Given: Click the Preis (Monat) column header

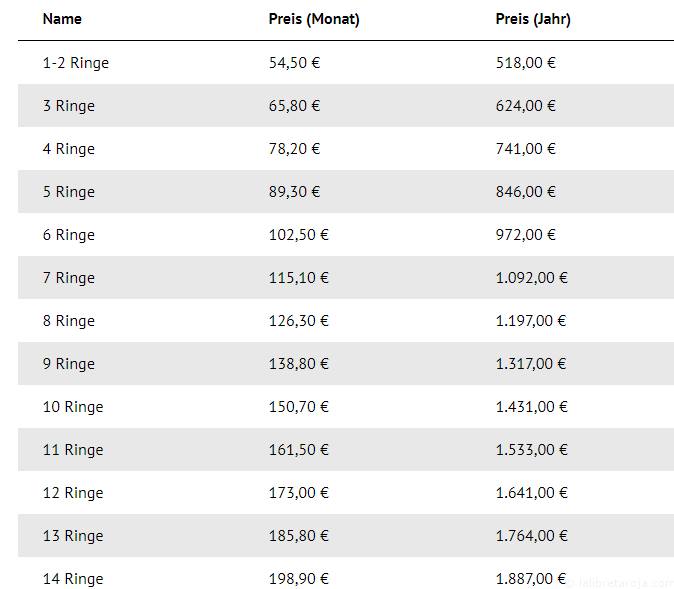Looking at the screenshot, I should (314, 19).
